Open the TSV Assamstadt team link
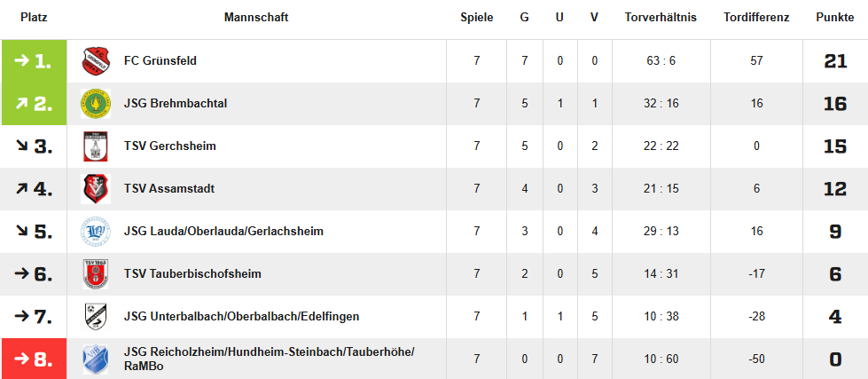 [169, 189]
